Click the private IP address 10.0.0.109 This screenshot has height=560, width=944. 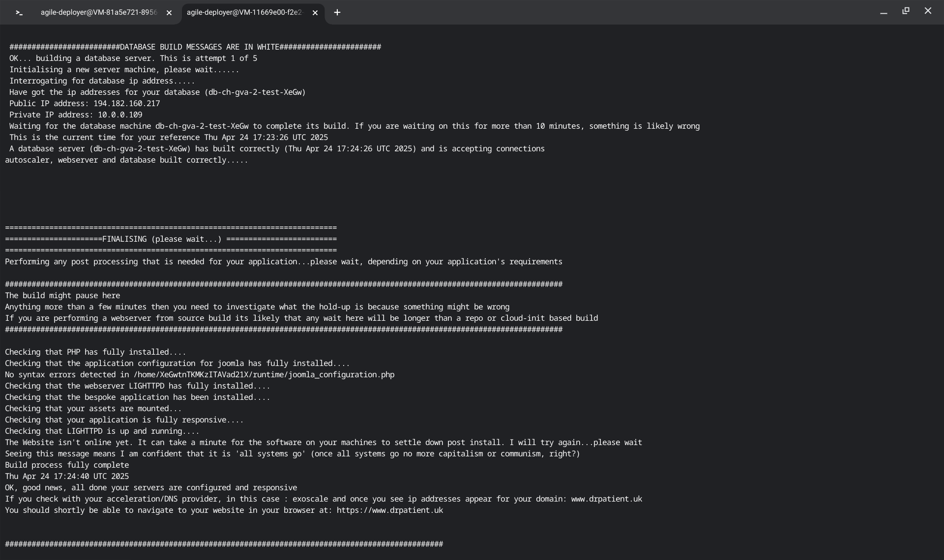click(120, 115)
